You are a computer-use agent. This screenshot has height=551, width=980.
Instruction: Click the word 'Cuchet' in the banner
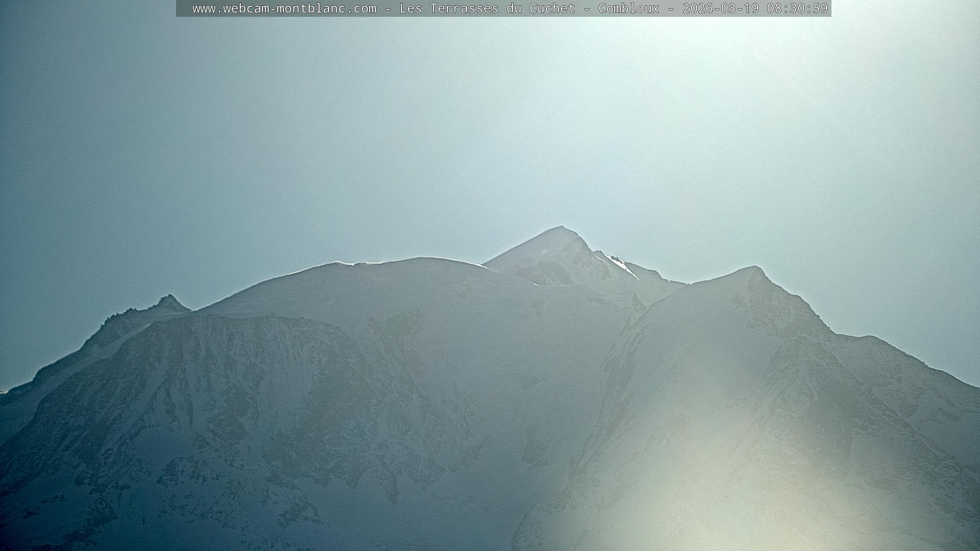coord(552,8)
